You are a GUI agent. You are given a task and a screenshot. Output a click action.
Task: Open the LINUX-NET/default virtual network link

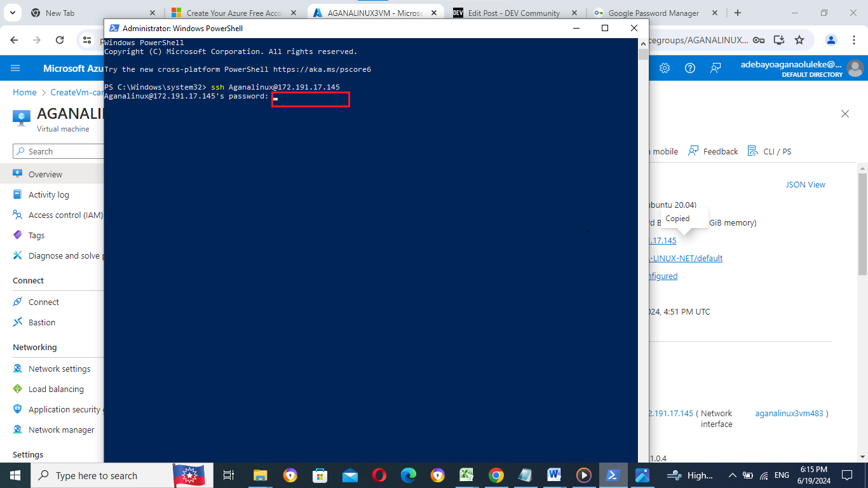point(685,258)
